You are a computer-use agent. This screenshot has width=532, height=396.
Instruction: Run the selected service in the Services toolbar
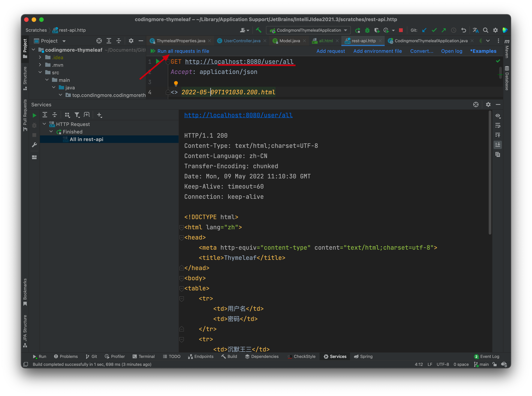click(x=34, y=115)
